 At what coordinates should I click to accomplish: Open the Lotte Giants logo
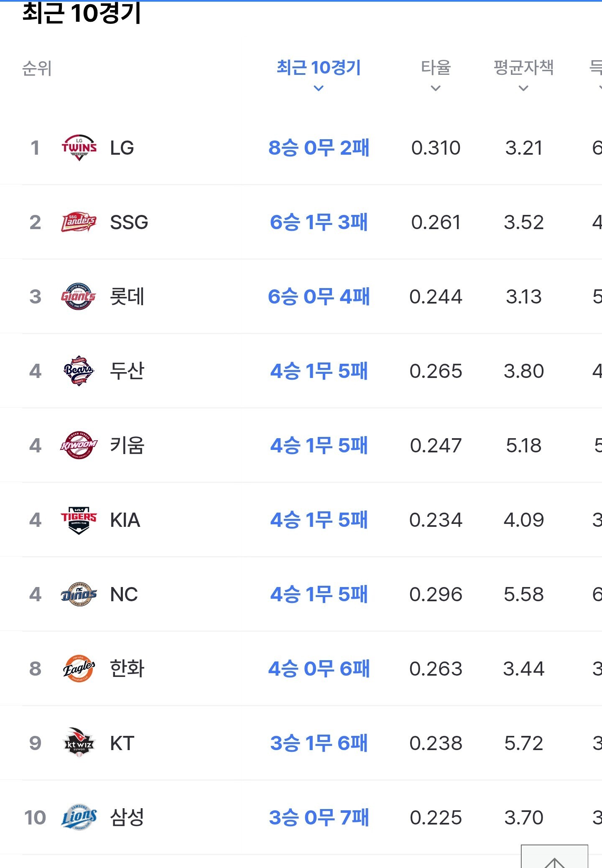[79, 296]
